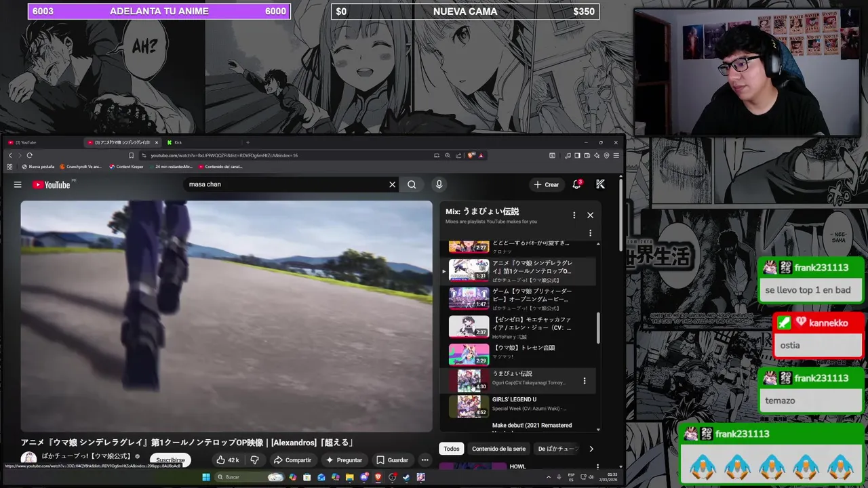The height and width of the screenshot is (488, 868).
Task: Click the YouTube search magnifier button
Action: click(412, 184)
